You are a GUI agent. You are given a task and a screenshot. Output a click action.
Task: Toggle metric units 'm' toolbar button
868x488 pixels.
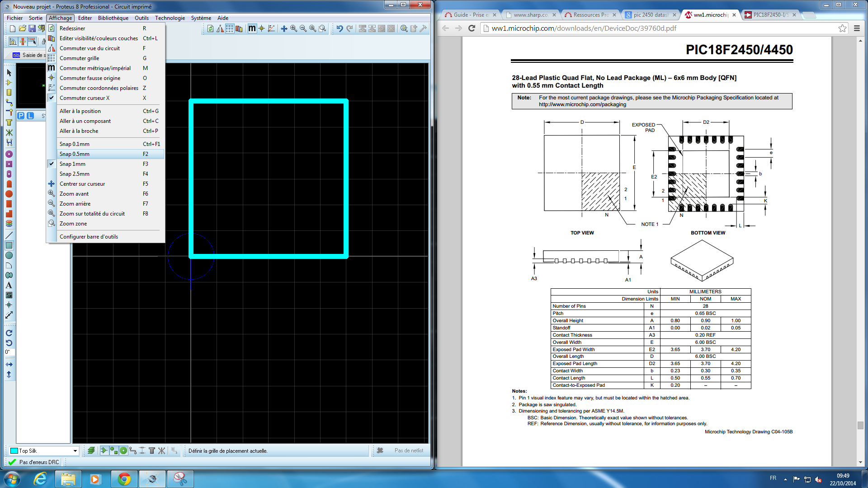252,28
